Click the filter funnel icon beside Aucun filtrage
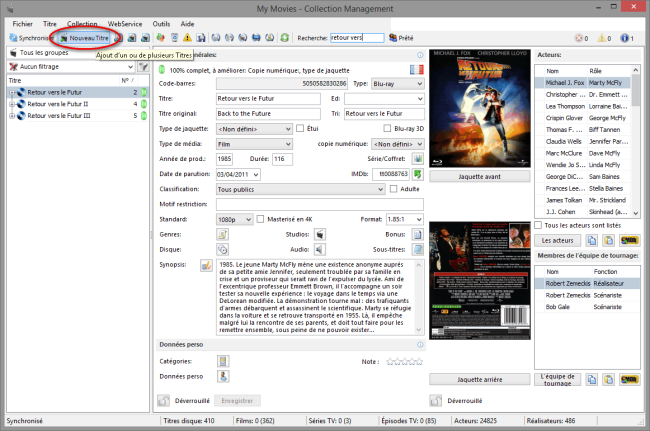Image resolution: width=650 pixels, height=431 pixels. [143, 66]
